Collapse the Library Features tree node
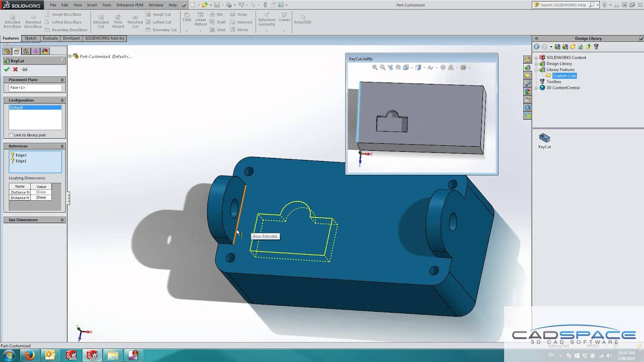The image size is (644, 362). pyautogui.click(x=536, y=70)
